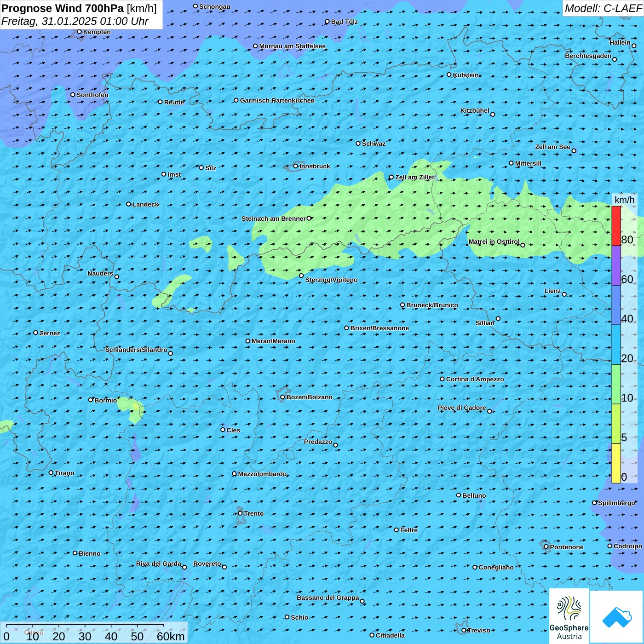Click the '60km' scale bar label
The image size is (644, 644).
[171, 636]
